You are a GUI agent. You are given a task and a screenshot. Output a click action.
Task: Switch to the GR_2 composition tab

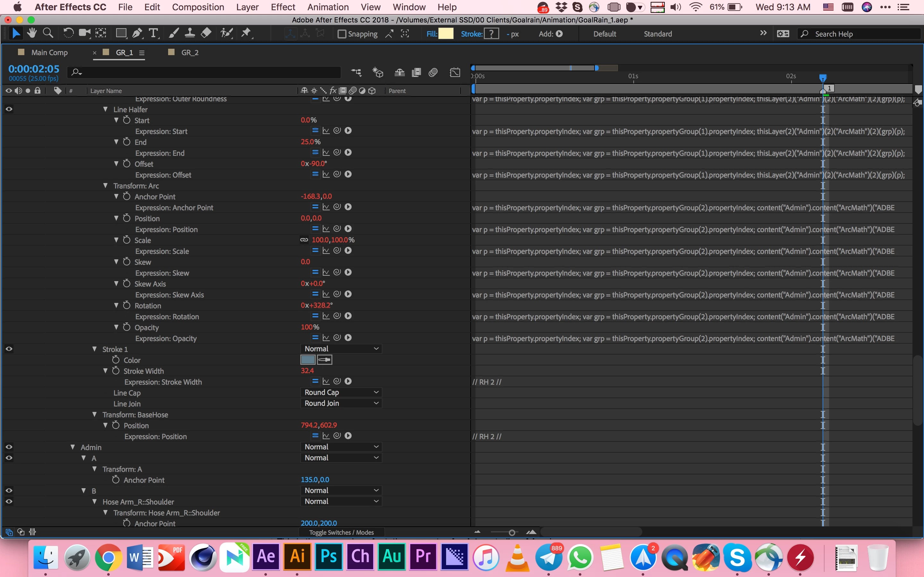click(x=190, y=53)
